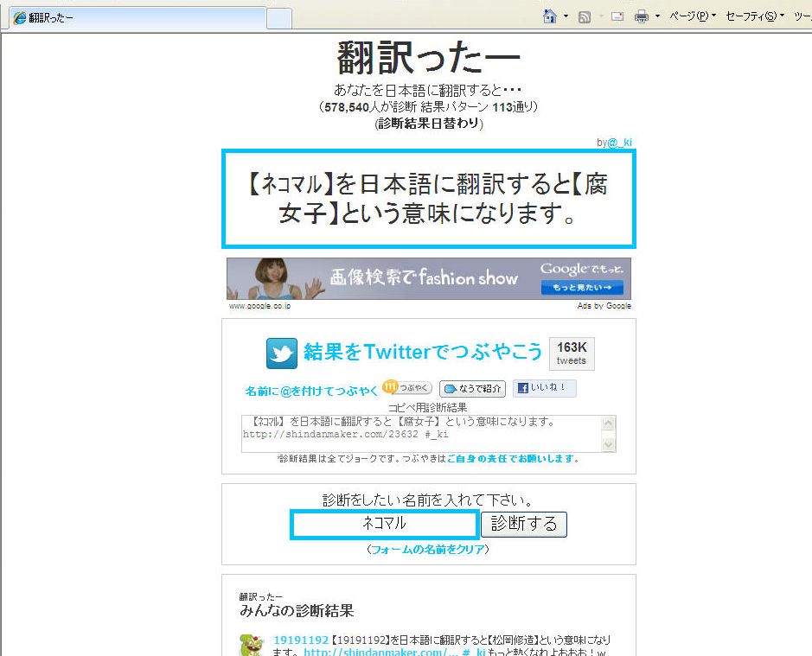Click the なうで紹介 share button
The height and width of the screenshot is (656, 812).
(x=472, y=389)
